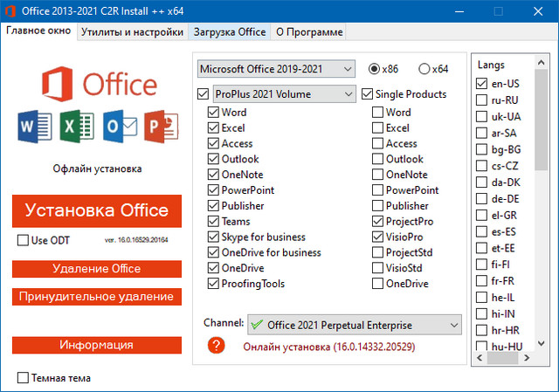Switch to Утилиты и настройки tab

132,32
